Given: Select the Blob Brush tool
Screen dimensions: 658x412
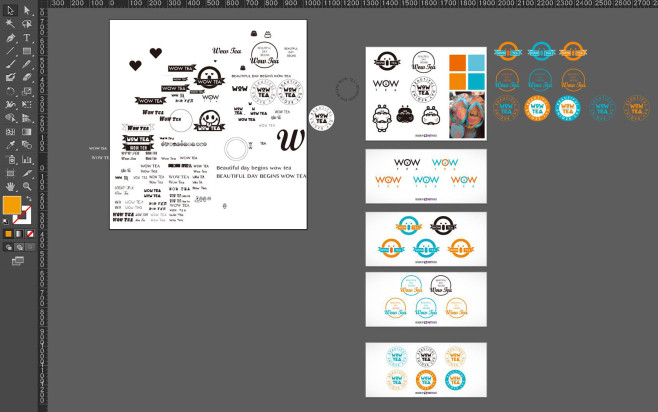Looking at the screenshot, I should click(10, 77).
